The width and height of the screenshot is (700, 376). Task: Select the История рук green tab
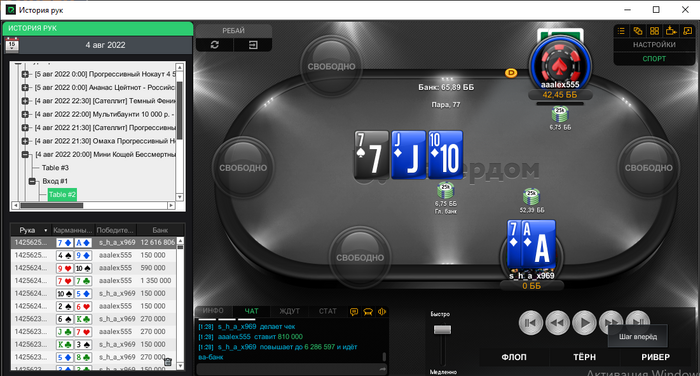[98, 28]
